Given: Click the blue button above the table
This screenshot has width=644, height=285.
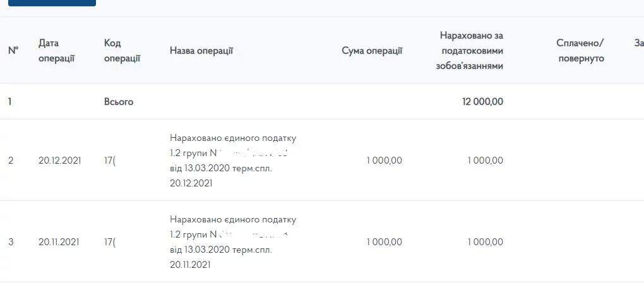Looking at the screenshot, I should 52,3.
